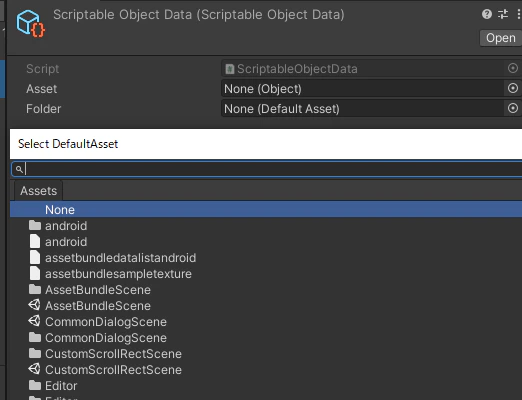Image resolution: width=522 pixels, height=400 pixels.
Task: Select the Editor folder
Action: [x=53, y=386]
